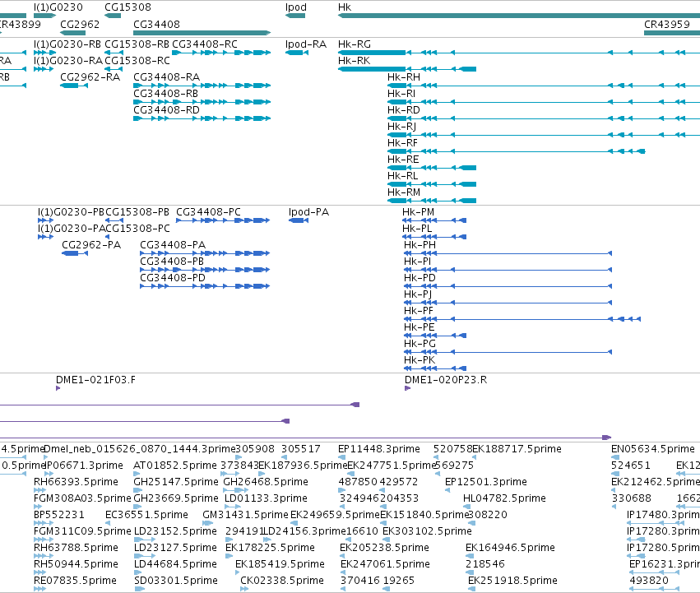Screen dimensions: 700x593
Task: Click CG34408-RD transcript
Action: coord(166,110)
